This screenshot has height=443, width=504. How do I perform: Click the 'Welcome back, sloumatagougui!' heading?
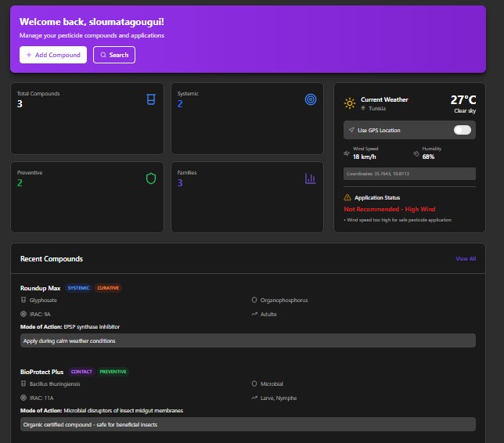tap(92, 22)
